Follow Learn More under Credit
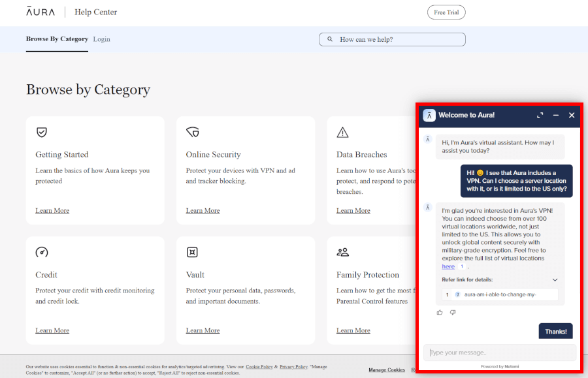This screenshot has height=378, width=588. 52,330
